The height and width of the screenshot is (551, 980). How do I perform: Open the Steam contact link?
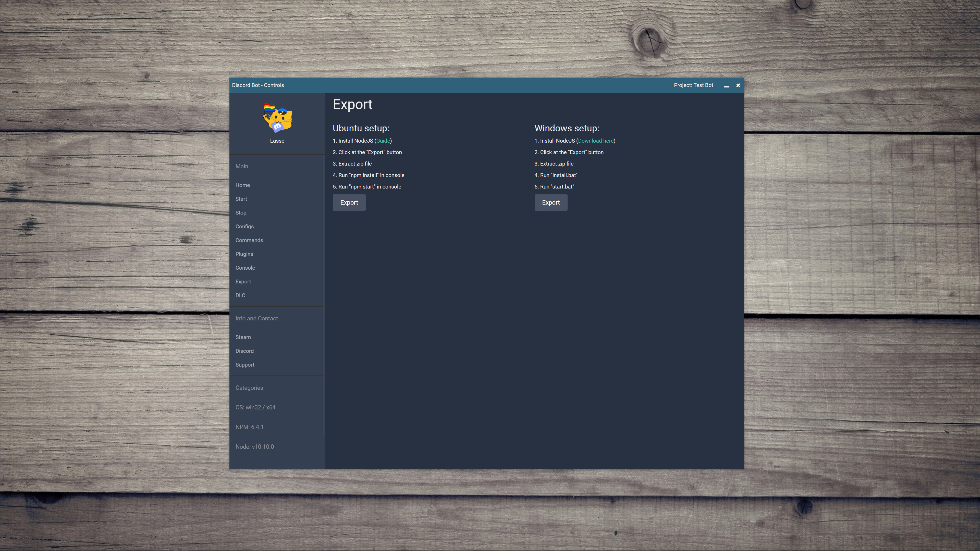click(243, 337)
